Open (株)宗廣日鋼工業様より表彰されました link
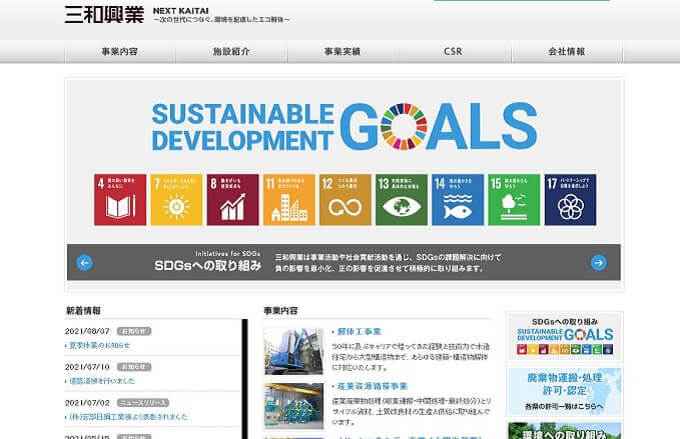 [128, 416]
